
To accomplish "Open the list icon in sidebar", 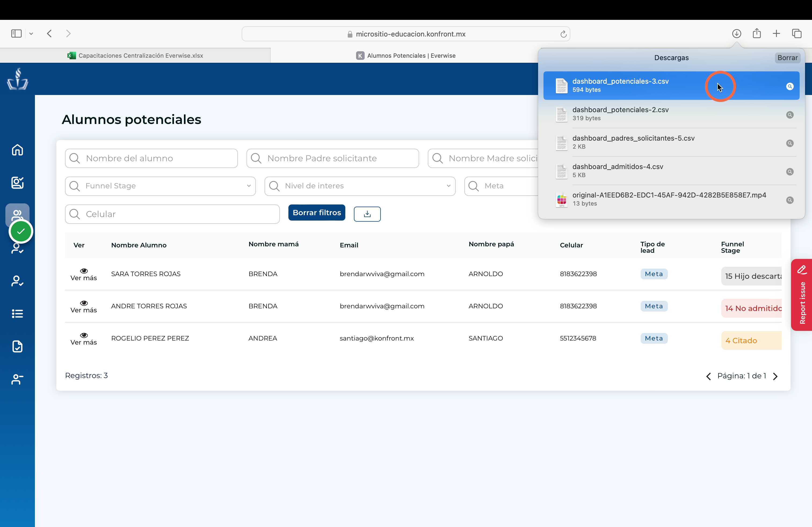I will click(x=17, y=314).
